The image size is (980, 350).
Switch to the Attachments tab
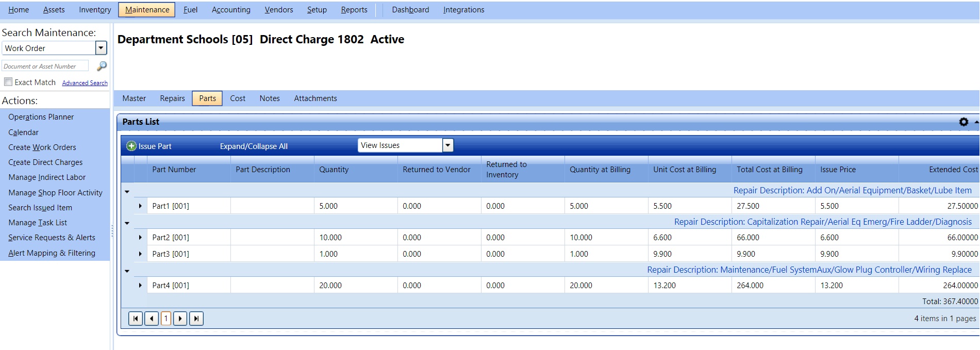coord(315,98)
